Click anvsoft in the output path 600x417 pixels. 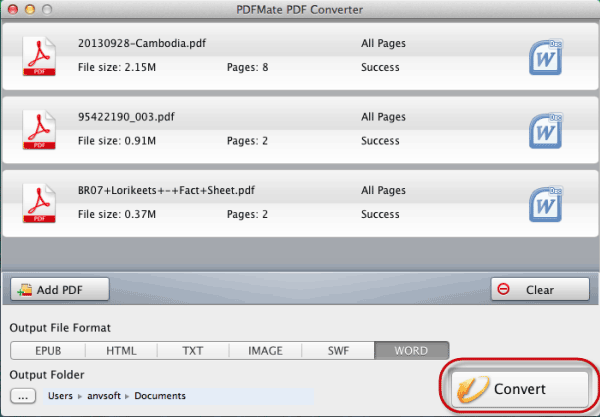(x=104, y=396)
